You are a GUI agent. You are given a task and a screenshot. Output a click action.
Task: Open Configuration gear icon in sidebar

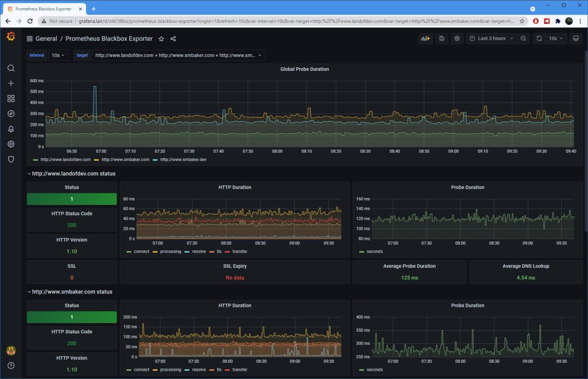tap(11, 144)
